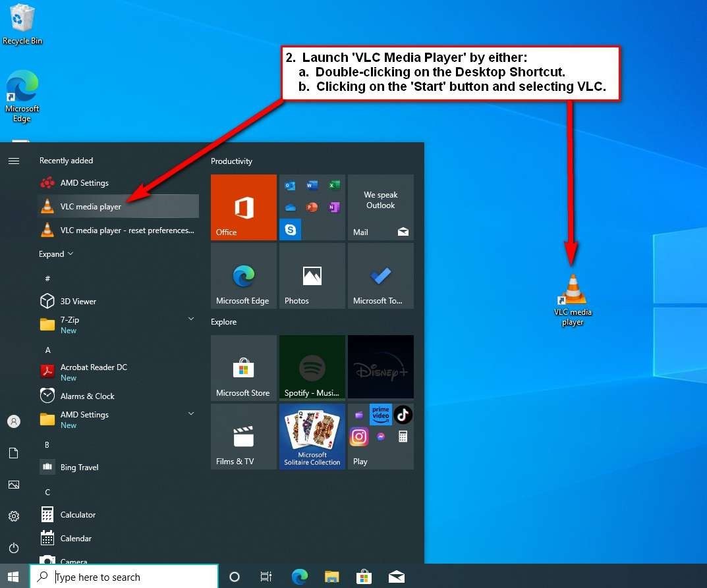
Task: Open VLC media player - reset preferences entry
Action: 118,230
